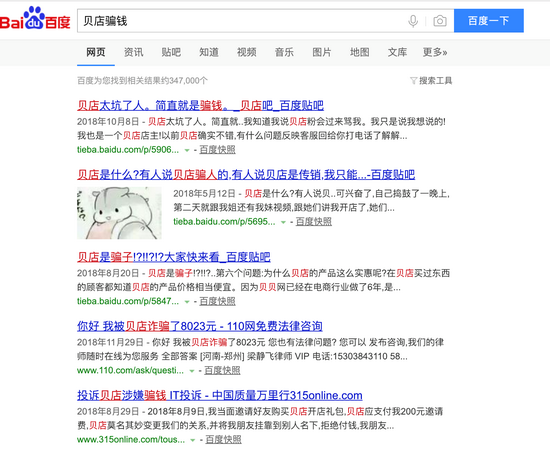Expand the 更多» tab menu
Image resolution: width=550 pixels, height=454 pixels.
pyautogui.click(x=435, y=52)
